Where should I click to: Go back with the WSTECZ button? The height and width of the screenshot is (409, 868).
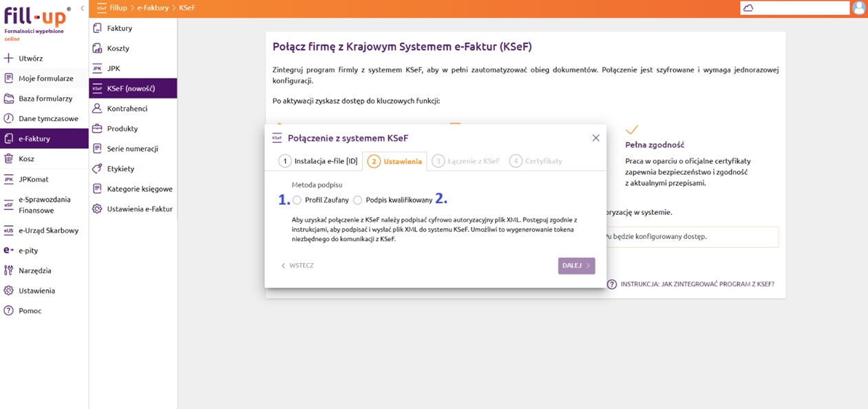297,266
